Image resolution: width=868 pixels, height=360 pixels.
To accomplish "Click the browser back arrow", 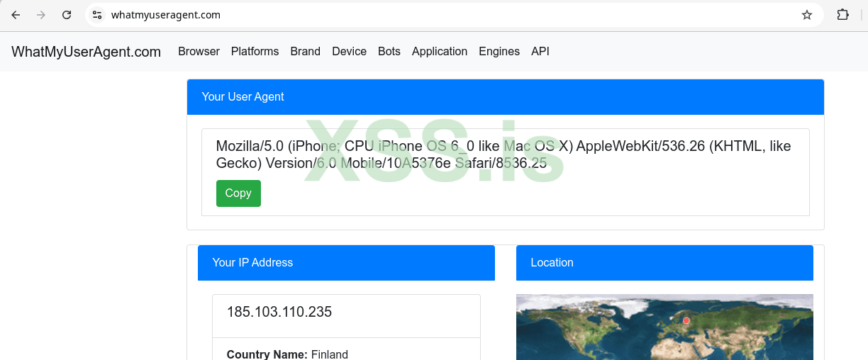I will click(16, 15).
